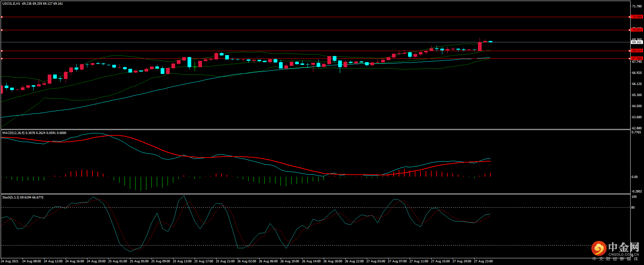
Task: Click the 71.780 price scale label
Action: [637, 6]
